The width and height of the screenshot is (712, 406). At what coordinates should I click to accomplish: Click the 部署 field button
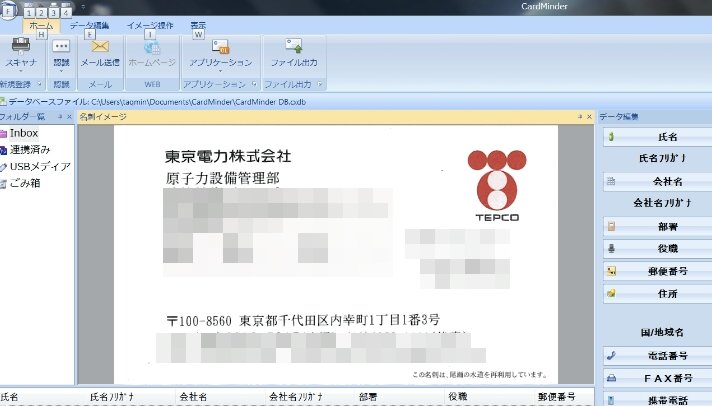658,226
